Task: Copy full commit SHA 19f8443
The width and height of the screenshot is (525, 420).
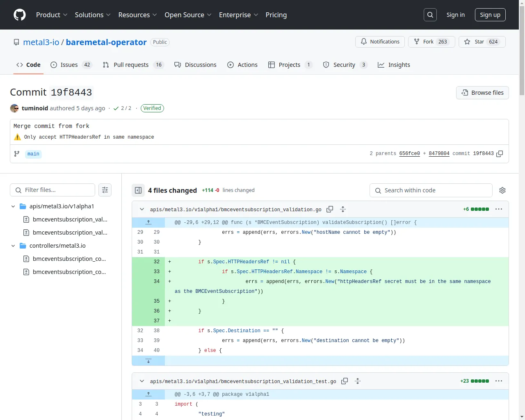Action: coord(500,154)
